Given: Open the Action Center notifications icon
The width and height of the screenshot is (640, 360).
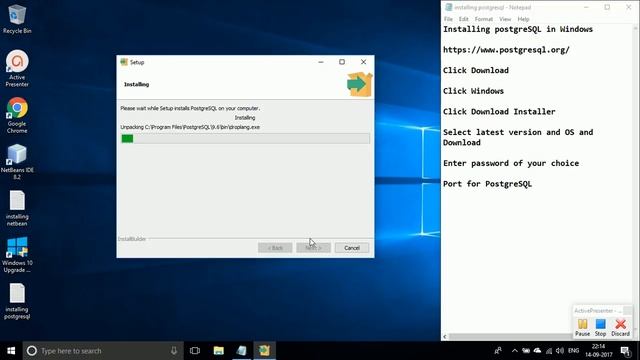Looking at the screenshot, I should tap(625, 351).
